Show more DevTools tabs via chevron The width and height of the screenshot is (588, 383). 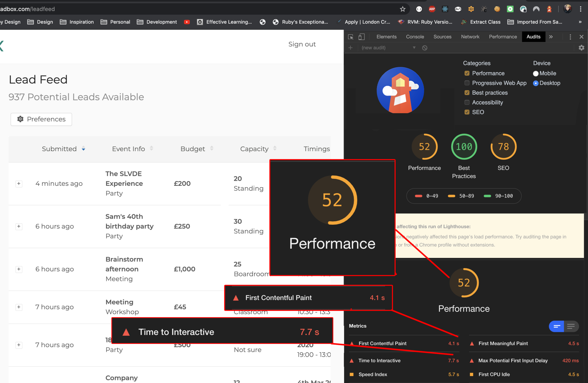551,37
